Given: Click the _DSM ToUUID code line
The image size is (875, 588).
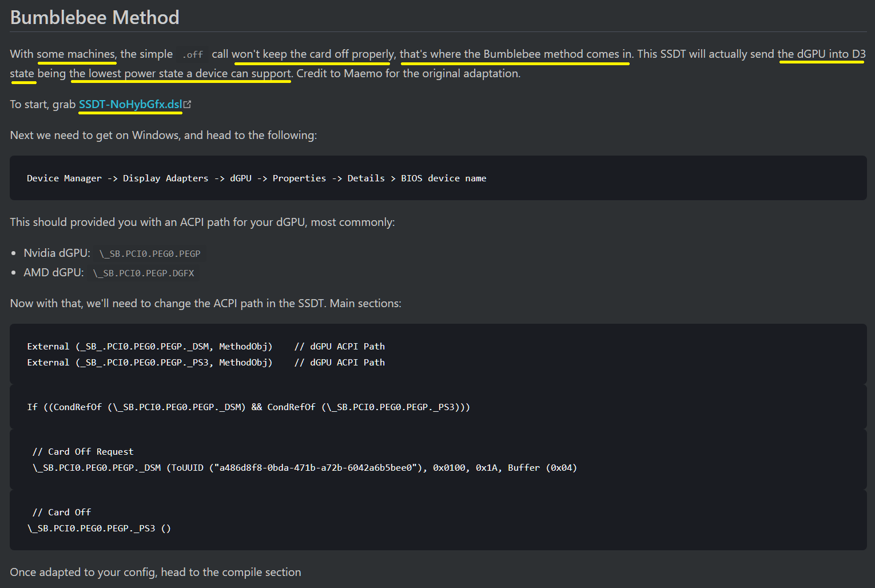Looking at the screenshot, I should tap(305, 468).
